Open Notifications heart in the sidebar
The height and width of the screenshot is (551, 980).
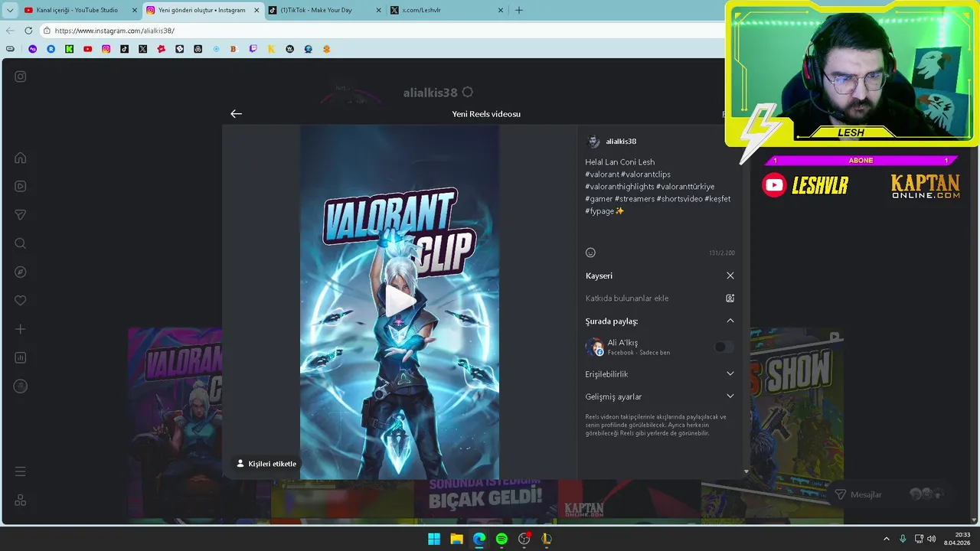coord(21,301)
